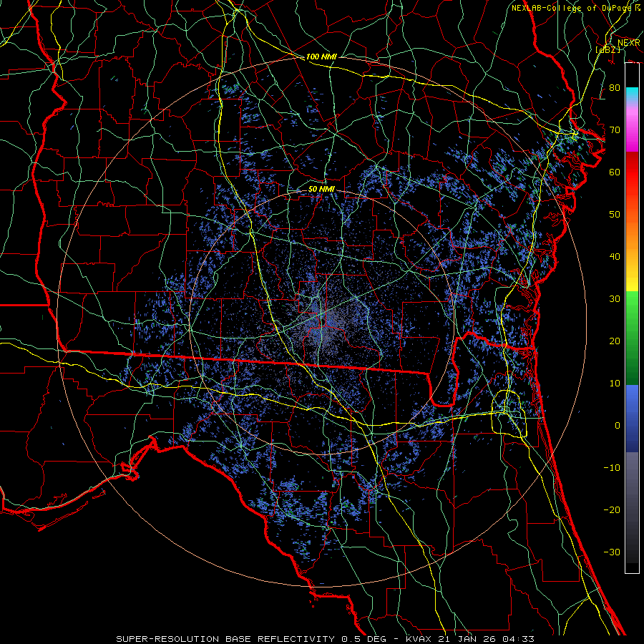Image resolution: width=644 pixels, height=644 pixels.
Task: Click the -10 value on the color scale
Action: 612,468
